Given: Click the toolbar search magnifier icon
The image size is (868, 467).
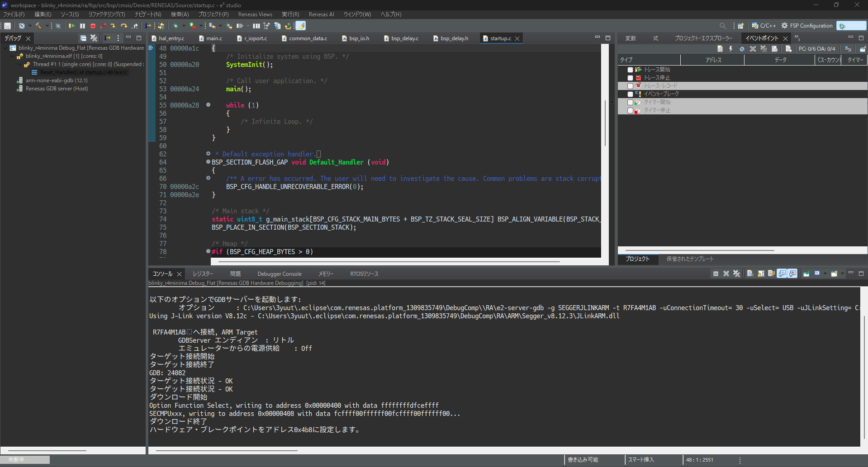Looking at the screenshot, I should [722, 26].
